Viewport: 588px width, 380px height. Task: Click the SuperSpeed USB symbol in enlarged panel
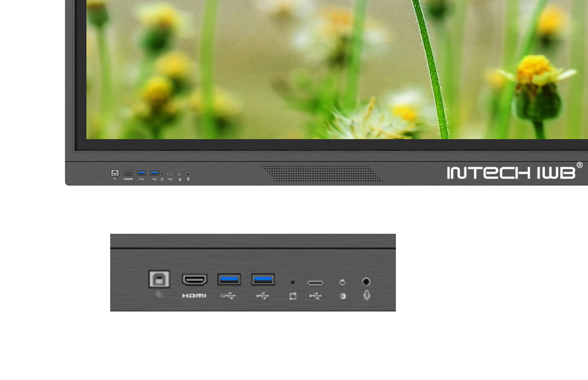(228, 296)
